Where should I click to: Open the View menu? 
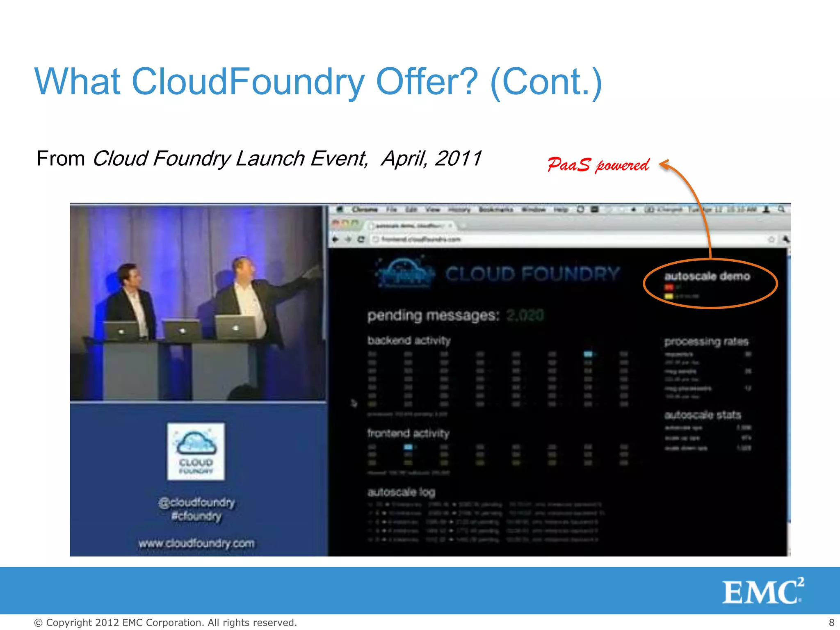click(x=432, y=210)
